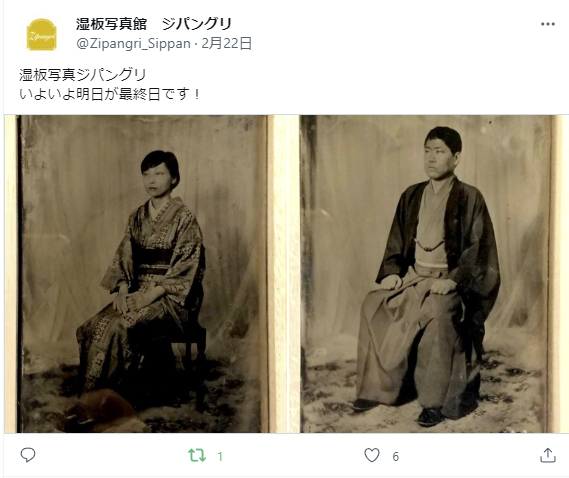The height and width of the screenshot is (478, 569).
Task: Click the like count number 6
Action: click(x=396, y=456)
